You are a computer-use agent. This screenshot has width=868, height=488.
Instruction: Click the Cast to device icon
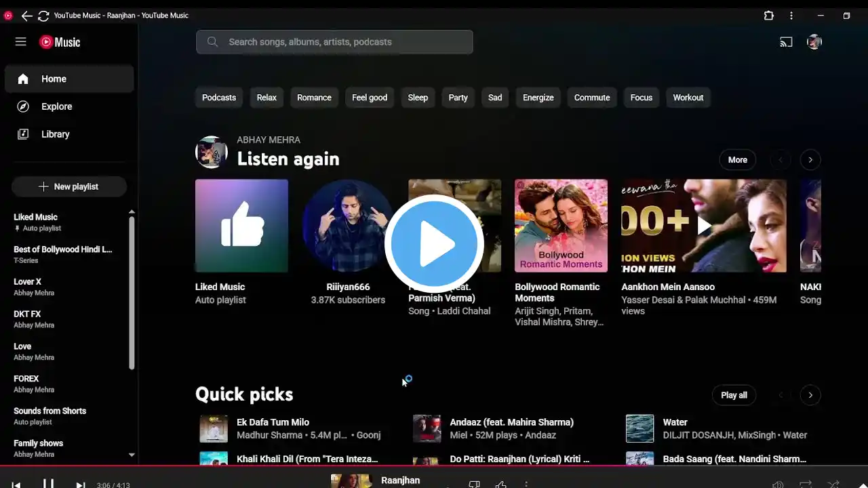(x=786, y=42)
